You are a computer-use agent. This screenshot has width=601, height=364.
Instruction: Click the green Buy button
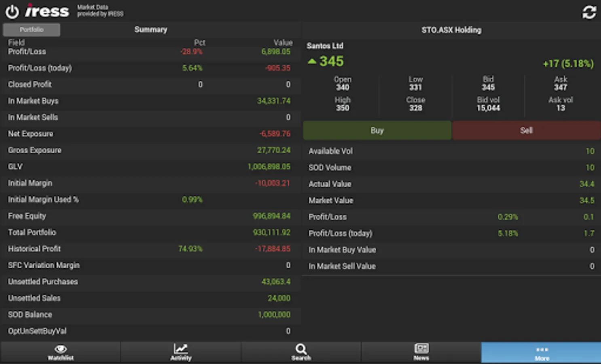click(377, 130)
